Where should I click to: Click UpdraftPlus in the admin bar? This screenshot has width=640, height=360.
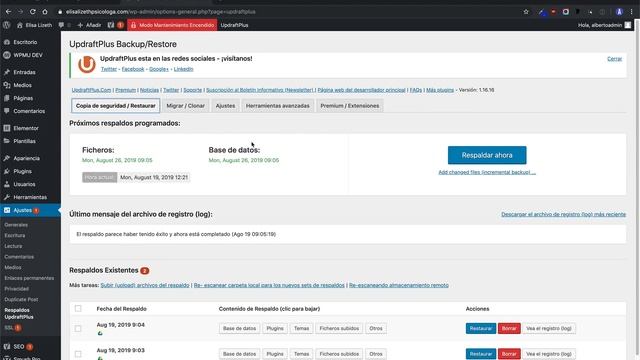click(x=234, y=25)
